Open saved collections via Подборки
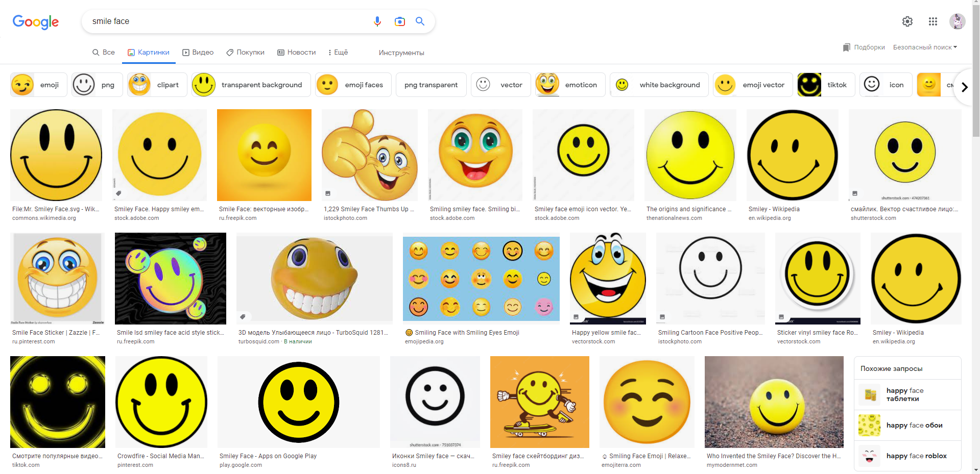This screenshot has width=980, height=474. coord(864,47)
